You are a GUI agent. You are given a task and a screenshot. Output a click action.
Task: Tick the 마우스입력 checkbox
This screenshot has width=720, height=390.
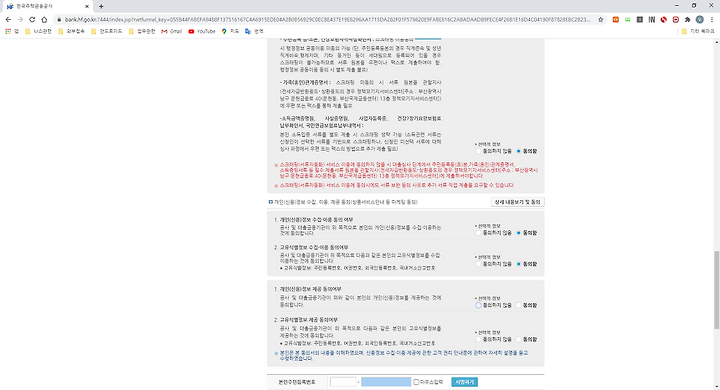[x=416, y=382]
